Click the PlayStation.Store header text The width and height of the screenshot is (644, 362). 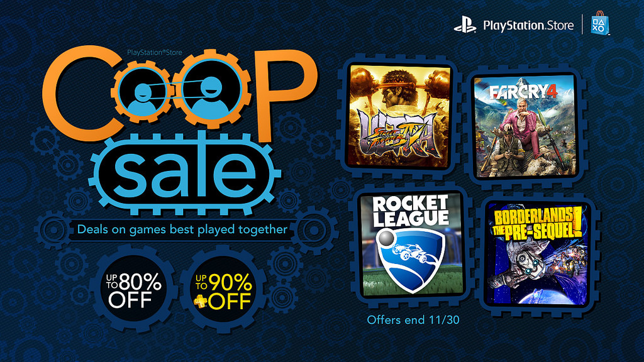[x=528, y=25]
